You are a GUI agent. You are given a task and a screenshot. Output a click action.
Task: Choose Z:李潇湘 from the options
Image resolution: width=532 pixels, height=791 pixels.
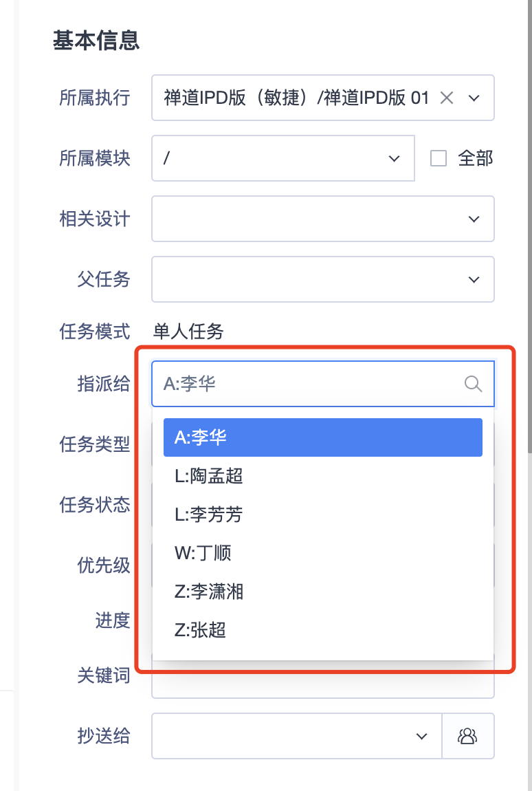pos(323,592)
